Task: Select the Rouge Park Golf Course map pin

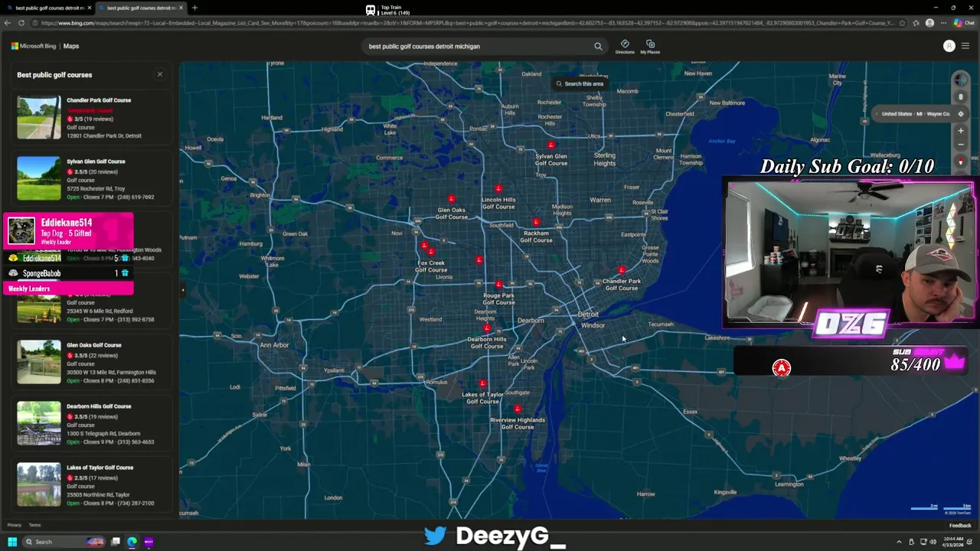Action: 498,285
